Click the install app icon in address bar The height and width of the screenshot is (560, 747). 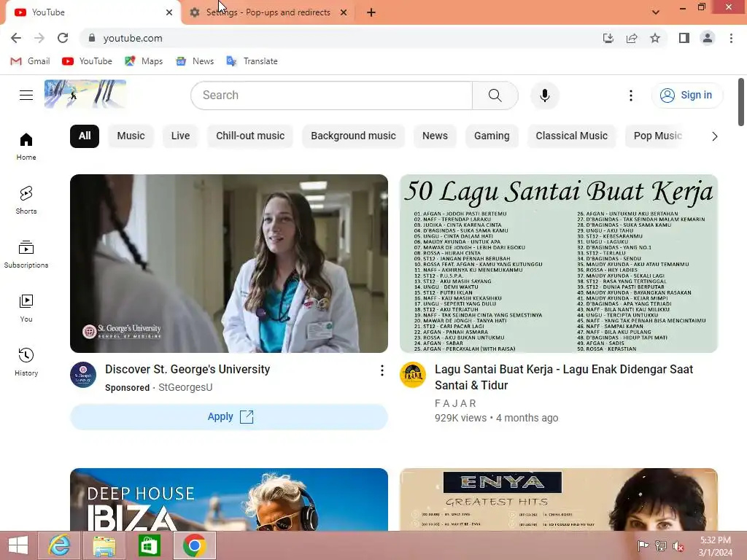click(608, 38)
